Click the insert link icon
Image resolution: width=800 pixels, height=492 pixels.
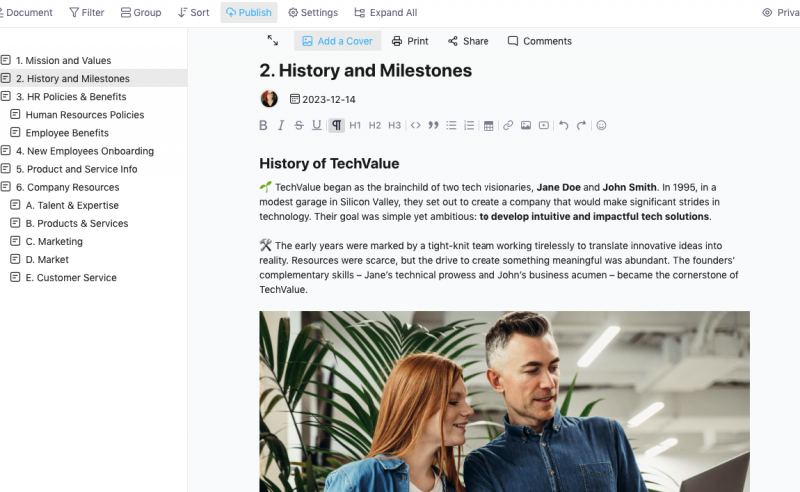tap(508, 126)
